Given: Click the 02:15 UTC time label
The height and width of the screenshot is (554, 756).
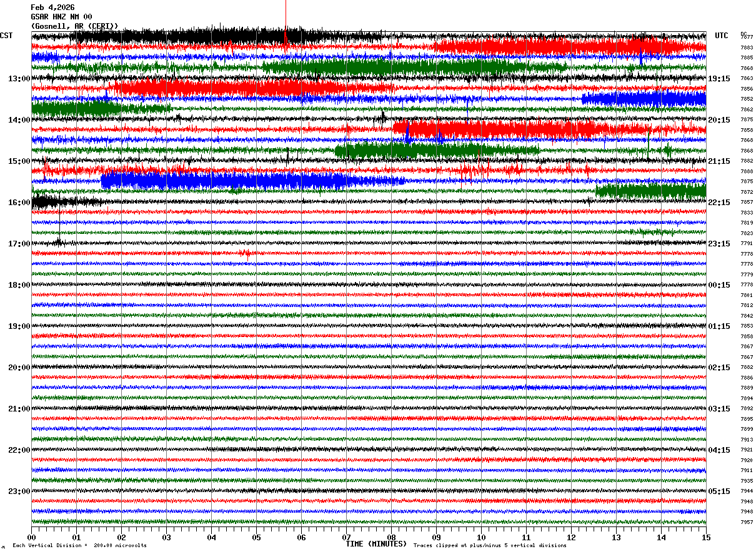Looking at the screenshot, I should [719, 368].
